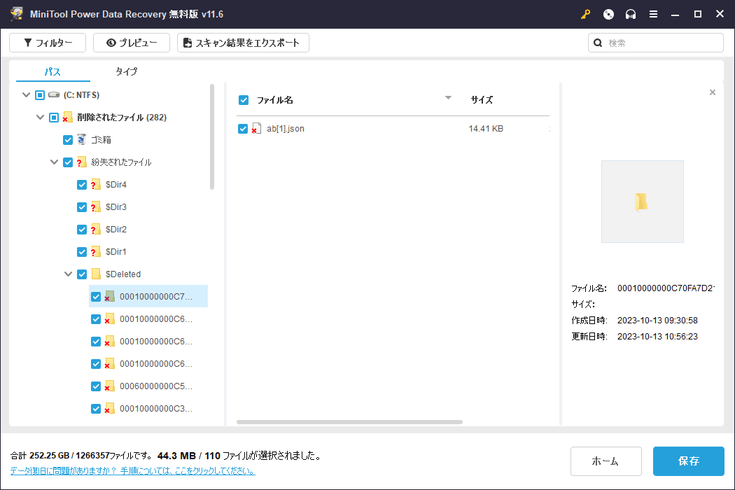Collapse the 紛失されたファイル tree node
Viewport: 735px width, 490px height.
(x=53, y=162)
